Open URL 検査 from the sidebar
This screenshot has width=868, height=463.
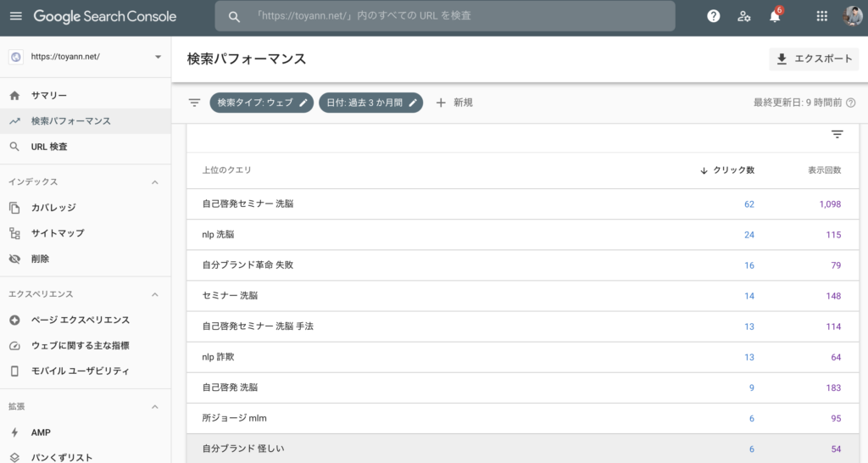coord(49,147)
